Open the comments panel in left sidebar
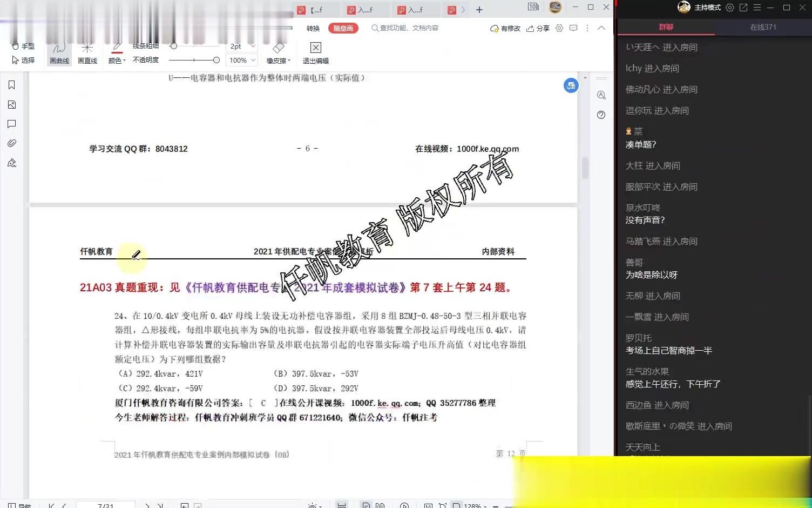Viewport: 812px width, 508px height. [11, 124]
